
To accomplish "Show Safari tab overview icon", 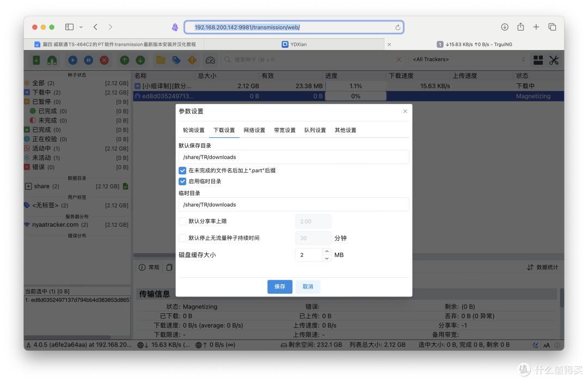I will pyautogui.click(x=552, y=27).
